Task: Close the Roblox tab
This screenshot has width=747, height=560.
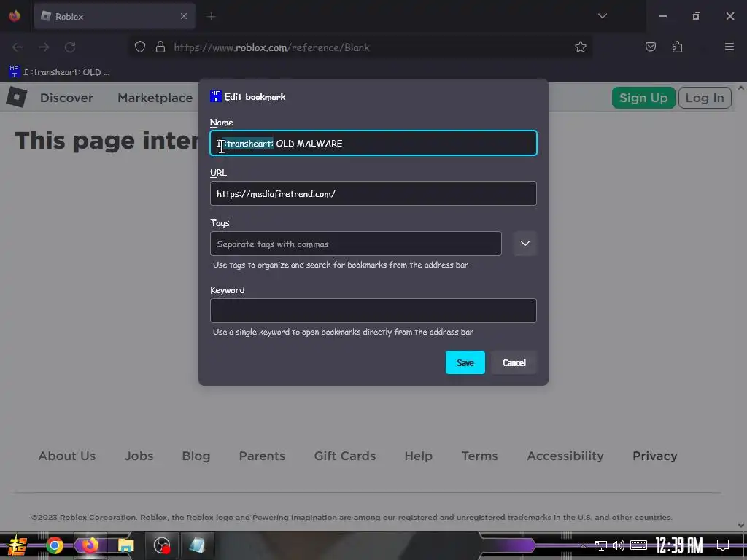Action: coord(183,16)
